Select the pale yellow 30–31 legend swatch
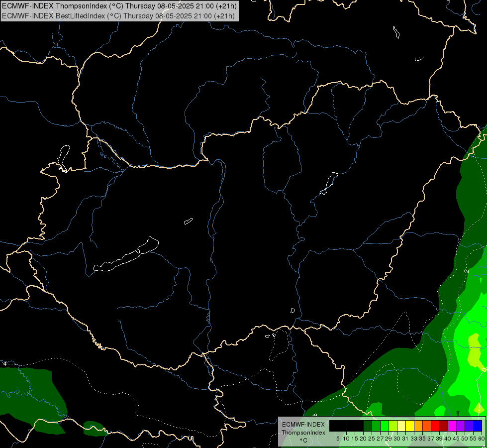Image resolution: width=487 pixels, height=448 pixels. tap(401, 426)
